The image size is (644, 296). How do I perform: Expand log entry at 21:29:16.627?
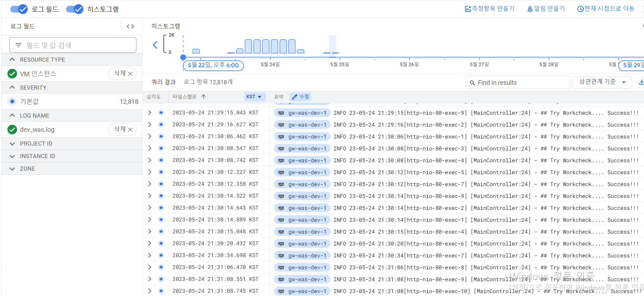150,124
